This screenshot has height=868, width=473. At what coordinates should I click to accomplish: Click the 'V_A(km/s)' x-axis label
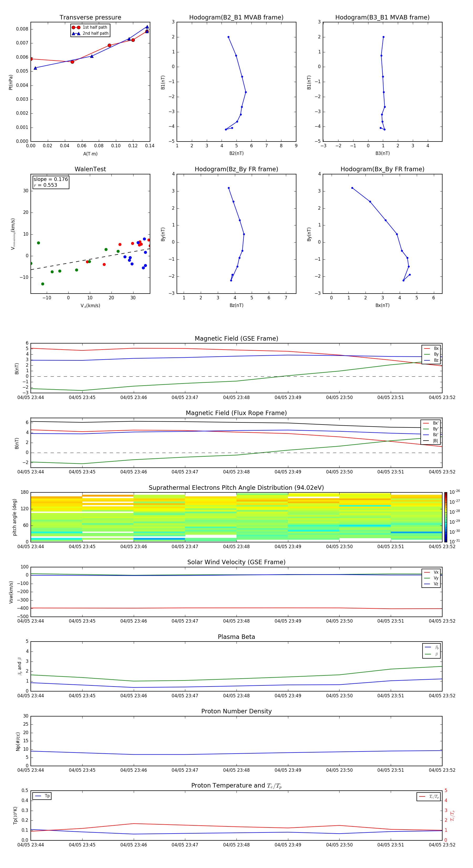tap(90, 306)
